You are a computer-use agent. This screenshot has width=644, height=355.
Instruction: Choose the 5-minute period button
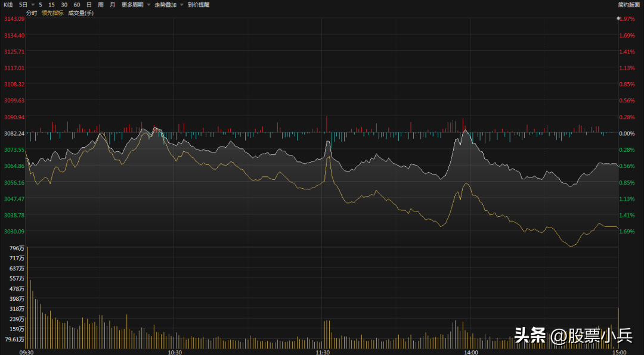[x=41, y=5]
